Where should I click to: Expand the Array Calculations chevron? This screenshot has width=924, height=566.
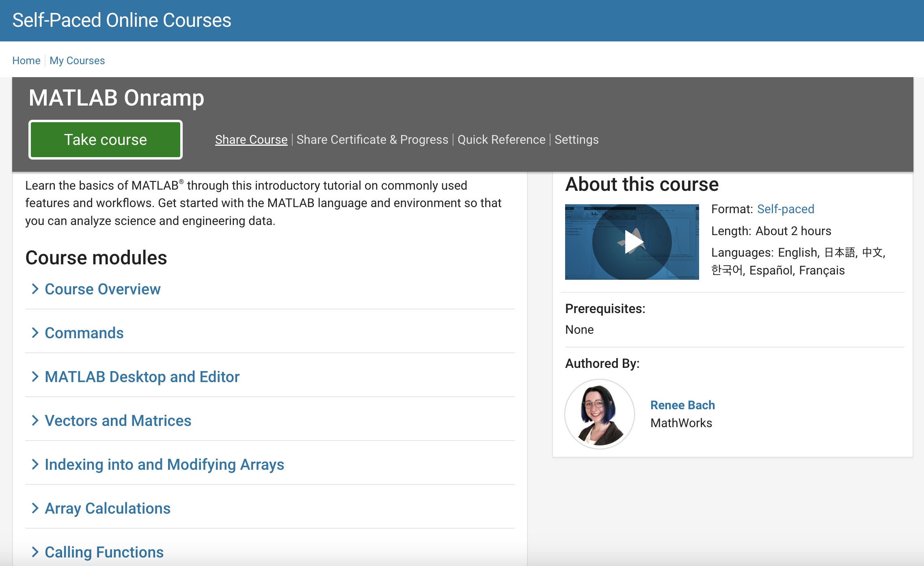pyautogui.click(x=35, y=508)
